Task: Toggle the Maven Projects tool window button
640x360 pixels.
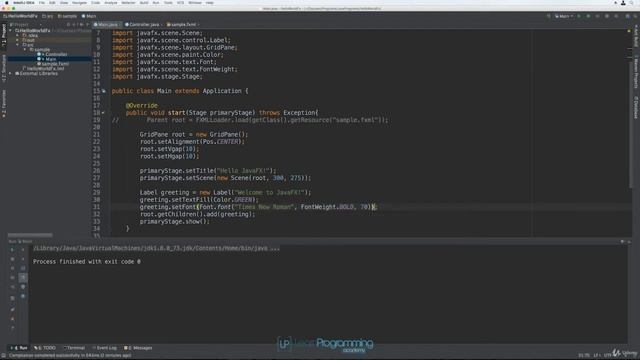Action: [x=636, y=73]
